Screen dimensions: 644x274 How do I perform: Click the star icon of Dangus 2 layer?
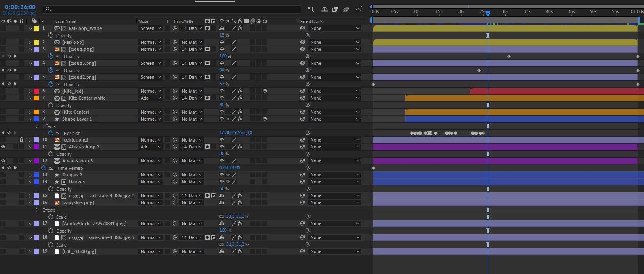pos(57,175)
